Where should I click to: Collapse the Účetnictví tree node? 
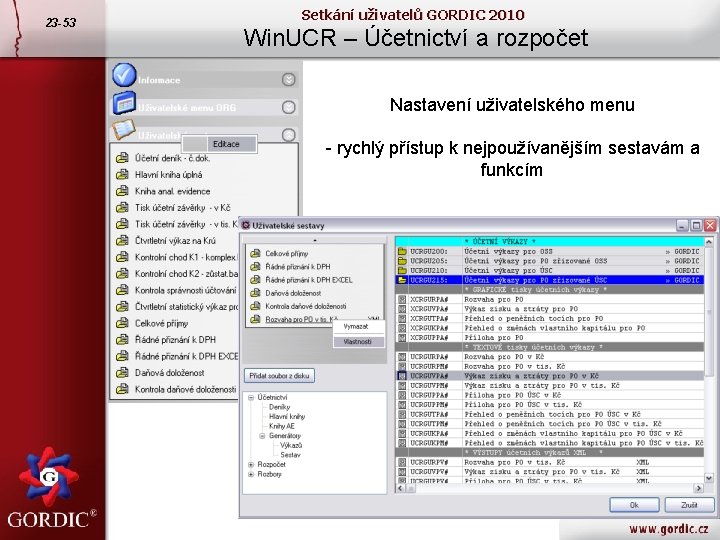[x=251, y=398]
